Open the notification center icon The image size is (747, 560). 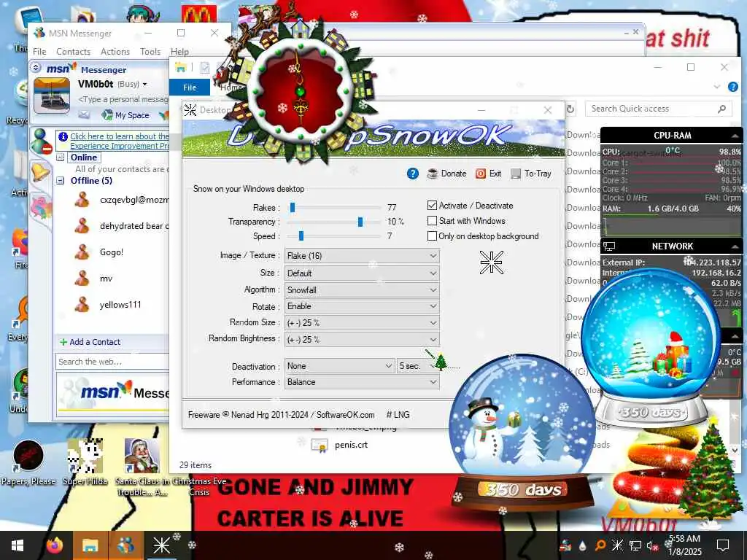[723, 545]
